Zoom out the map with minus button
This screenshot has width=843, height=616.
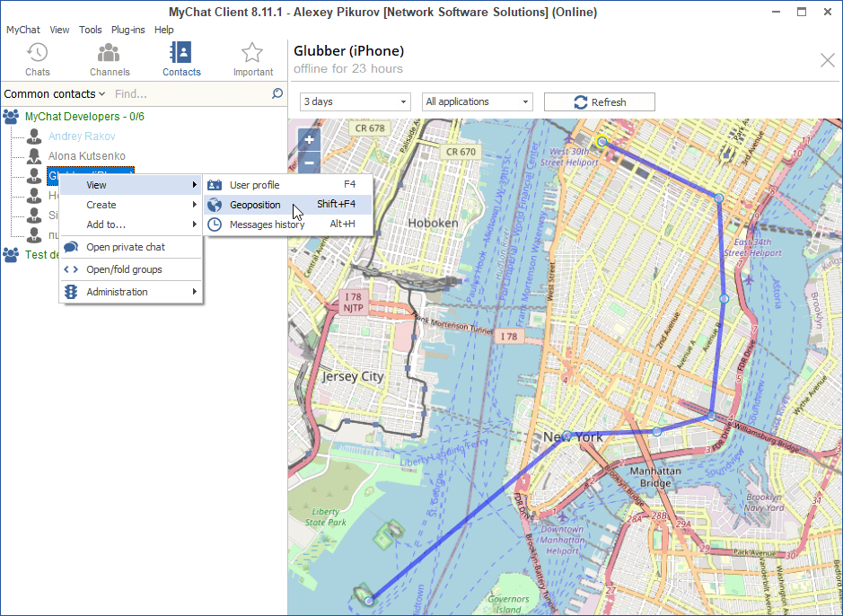pos(309,163)
